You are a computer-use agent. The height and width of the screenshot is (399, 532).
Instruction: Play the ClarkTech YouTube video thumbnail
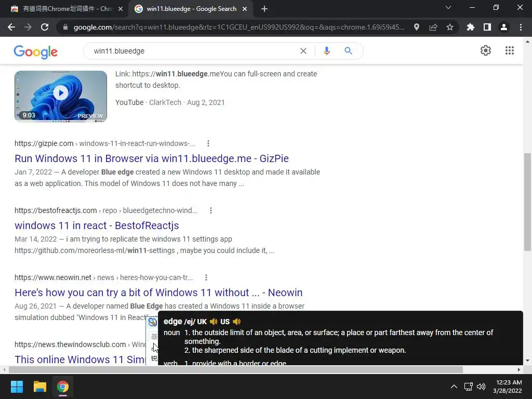pyautogui.click(x=61, y=96)
